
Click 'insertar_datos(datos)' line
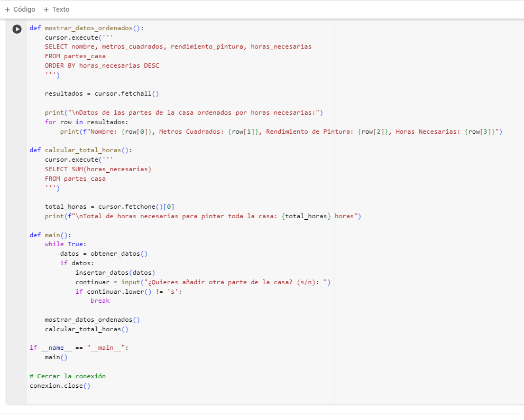pos(115,273)
